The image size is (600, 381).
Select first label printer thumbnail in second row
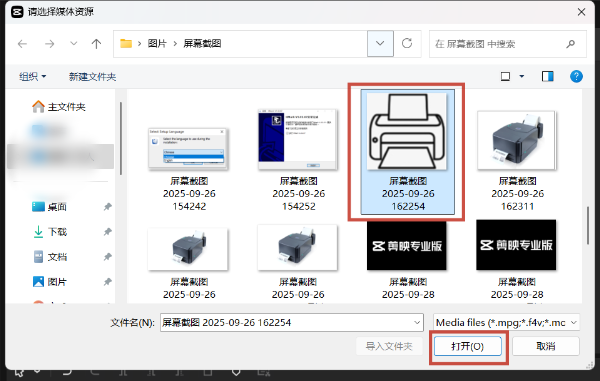pyautogui.click(x=188, y=249)
